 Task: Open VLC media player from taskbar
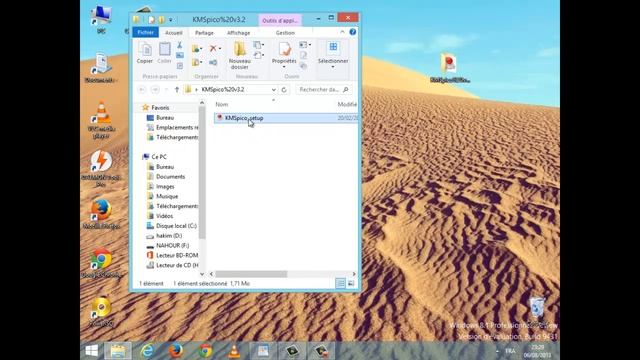click(x=234, y=351)
